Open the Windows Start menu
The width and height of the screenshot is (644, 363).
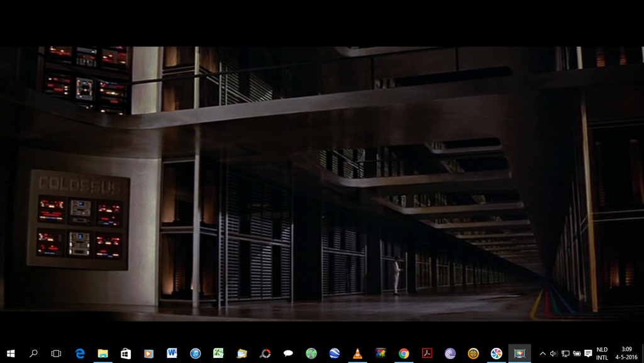(x=11, y=353)
